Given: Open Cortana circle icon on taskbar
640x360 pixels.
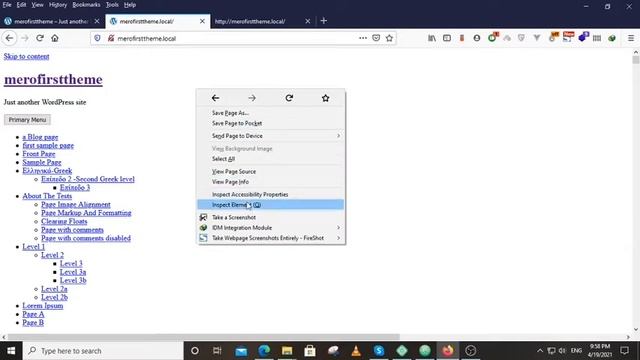Looking at the screenshot, I should pos(195,351).
